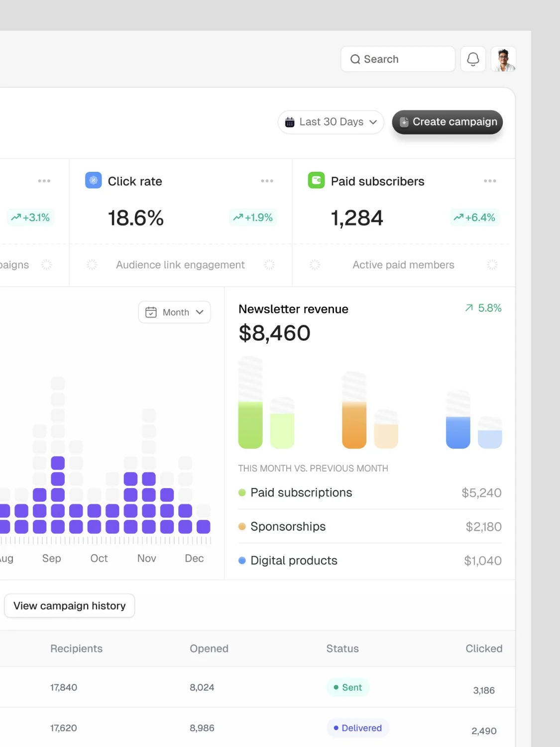This screenshot has height=747, width=560.
Task: Click the $8,460 revenue total
Action: click(275, 333)
